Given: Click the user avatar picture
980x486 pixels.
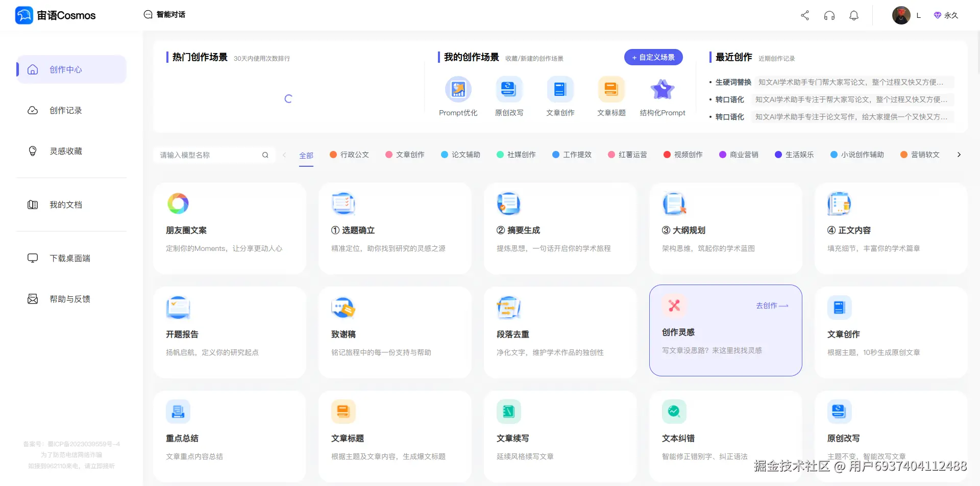Looking at the screenshot, I should coord(901,15).
